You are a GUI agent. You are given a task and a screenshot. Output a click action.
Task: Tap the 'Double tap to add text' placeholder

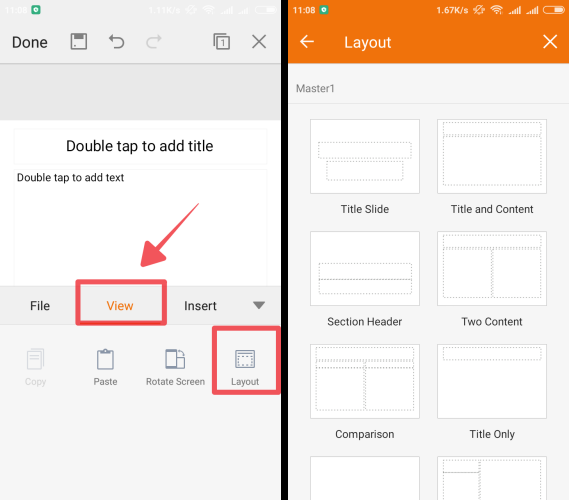tap(140, 227)
